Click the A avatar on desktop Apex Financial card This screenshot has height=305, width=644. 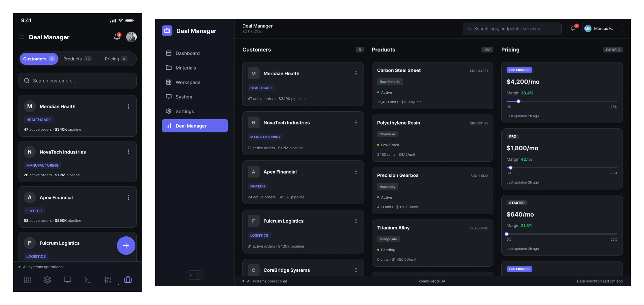click(254, 172)
